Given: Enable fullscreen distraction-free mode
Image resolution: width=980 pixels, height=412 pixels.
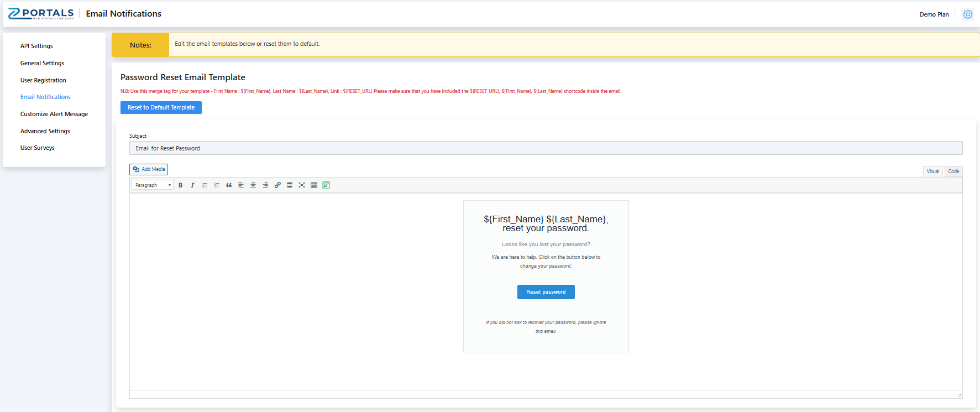Looking at the screenshot, I should pos(302,185).
